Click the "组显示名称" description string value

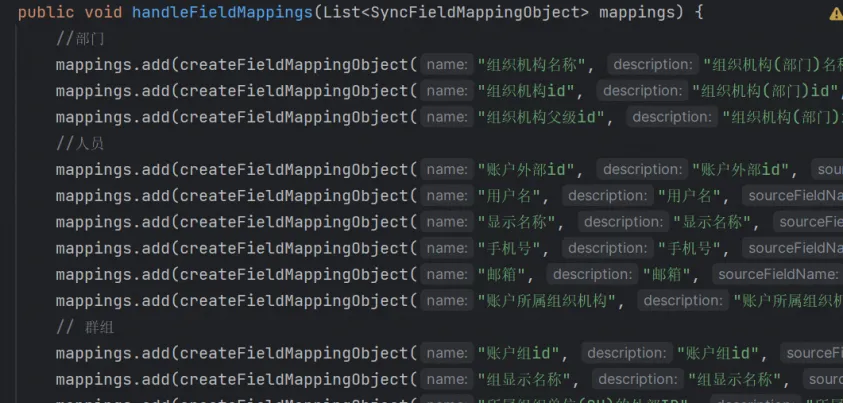(x=734, y=379)
